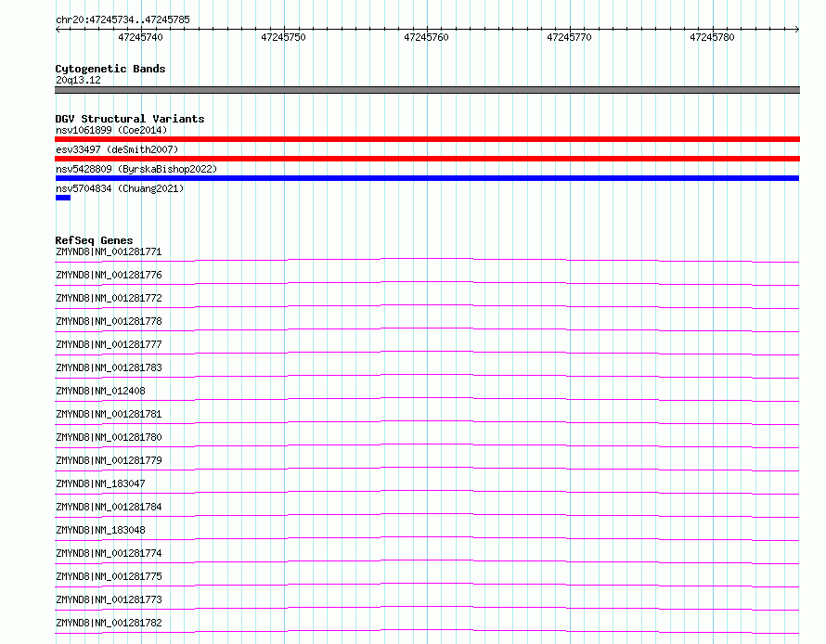Open transcript ZMYND8|NM_001281780

(109, 437)
